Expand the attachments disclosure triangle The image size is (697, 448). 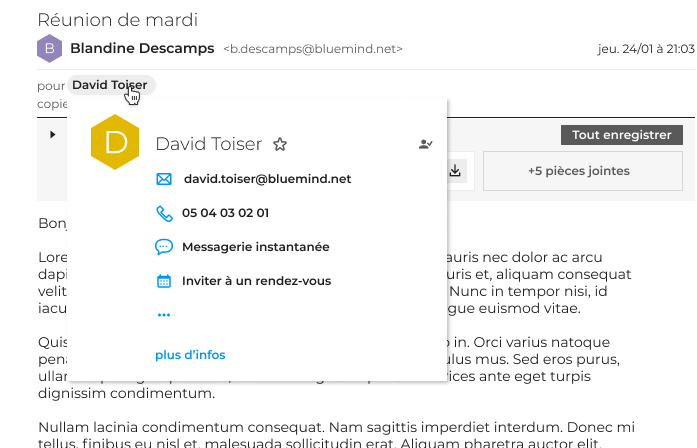pyautogui.click(x=53, y=134)
